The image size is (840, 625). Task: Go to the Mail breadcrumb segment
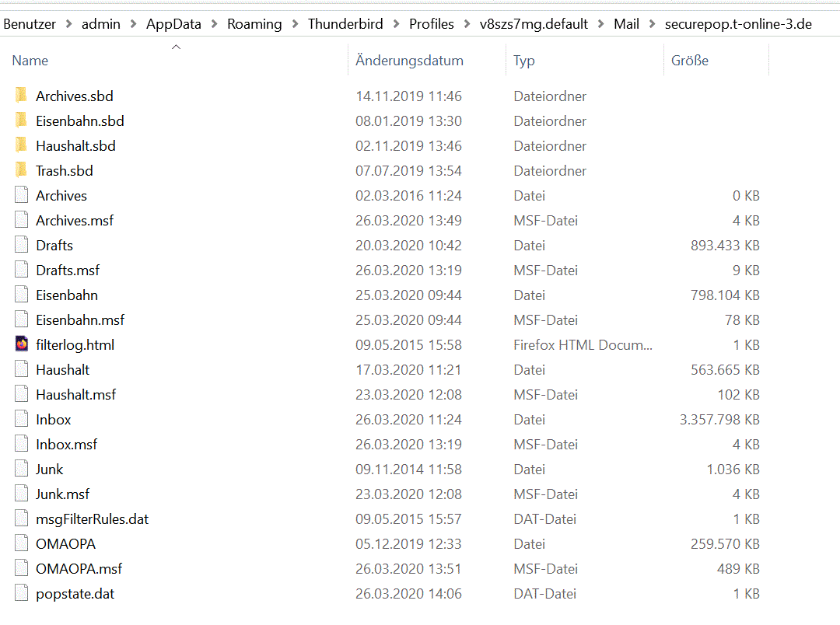626,24
